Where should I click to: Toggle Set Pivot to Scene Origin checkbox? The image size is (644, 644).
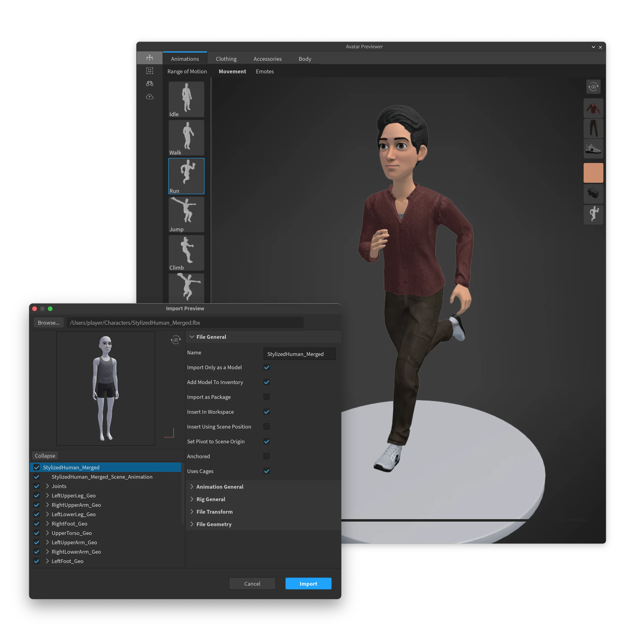pos(266,441)
